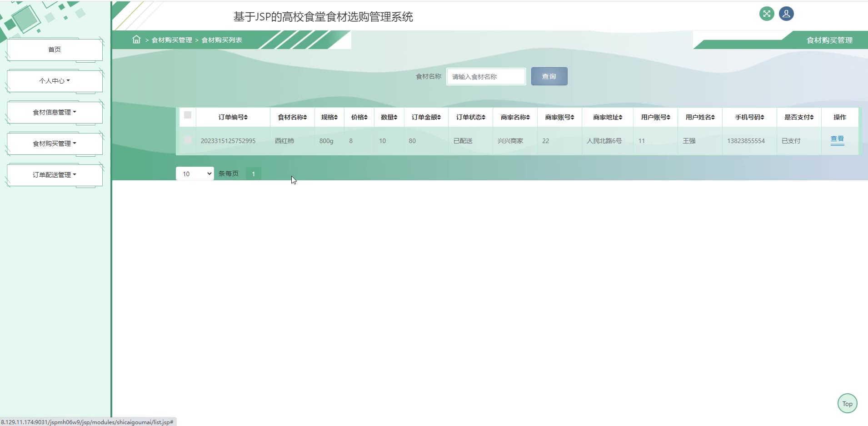Sort by 商家账号 column header
The height and width of the screenshot is (426, 868).
tap(559, 117)
